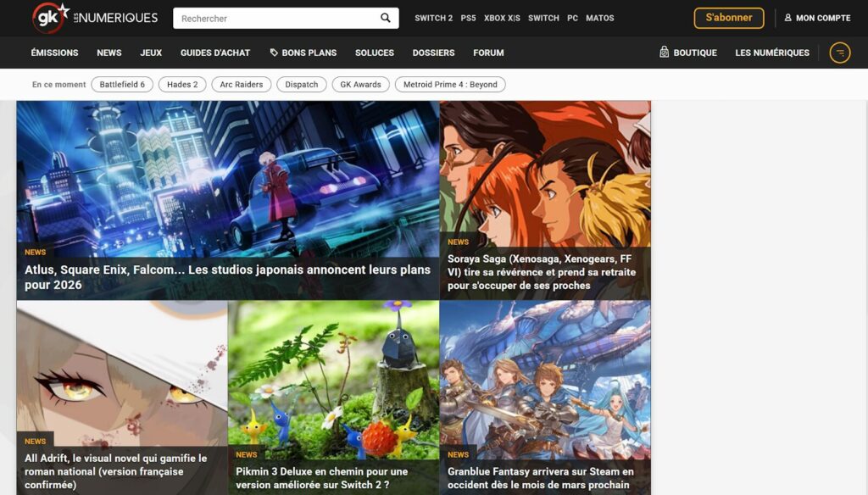The width and height of the screenshot is (868, 495).
Task: Select the Metroid Prime 4 : Beyond tag
Action: [x=450, y=85]
